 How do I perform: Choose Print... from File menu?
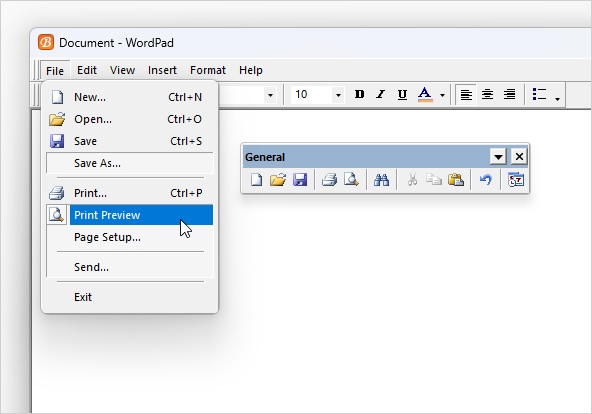click(x=130, y=193)
